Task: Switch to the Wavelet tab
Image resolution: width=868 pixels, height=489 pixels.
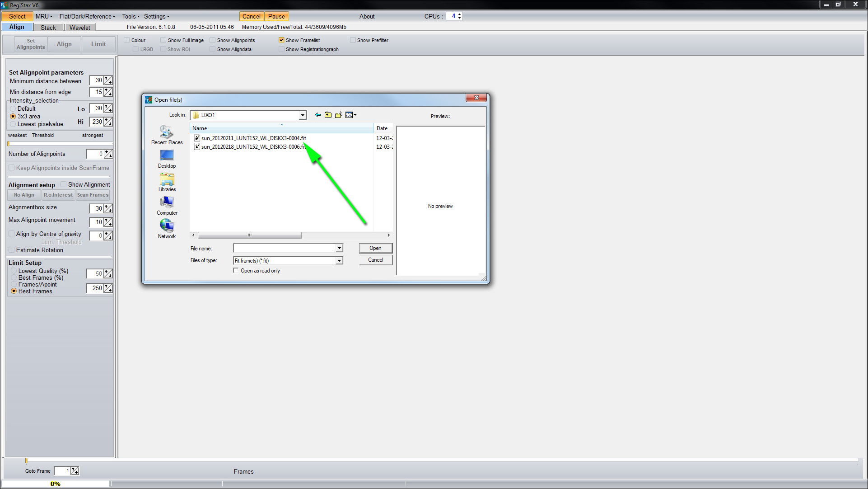Action: [79, 28]
